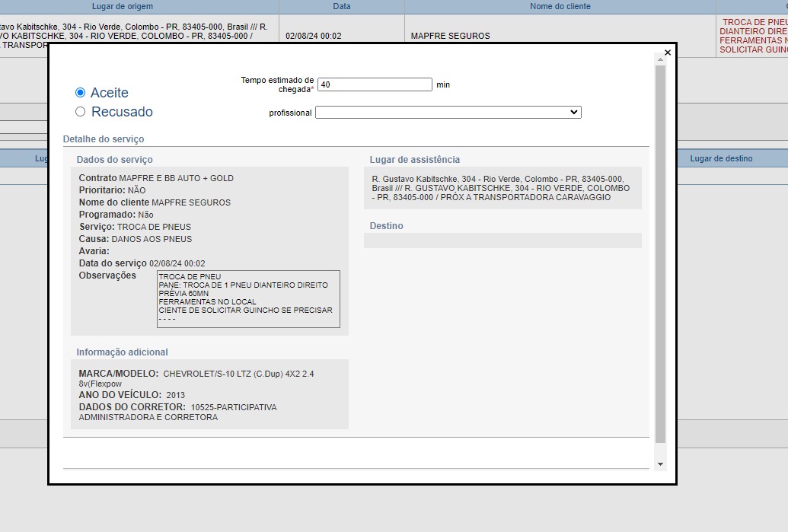Click the 'Destino' heading
Image resolution: width=788 pixels, height=532 pixels.
387,226
